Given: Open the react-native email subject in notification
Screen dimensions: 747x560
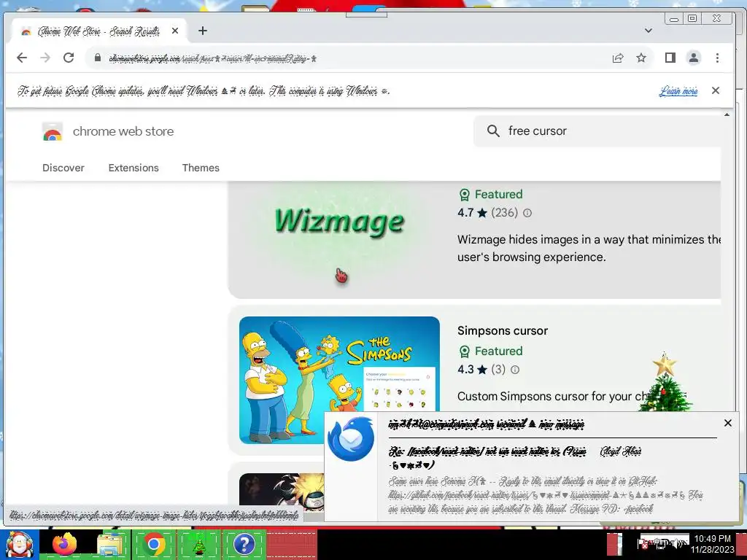Looking at the screenshot, I should (487, 457).
